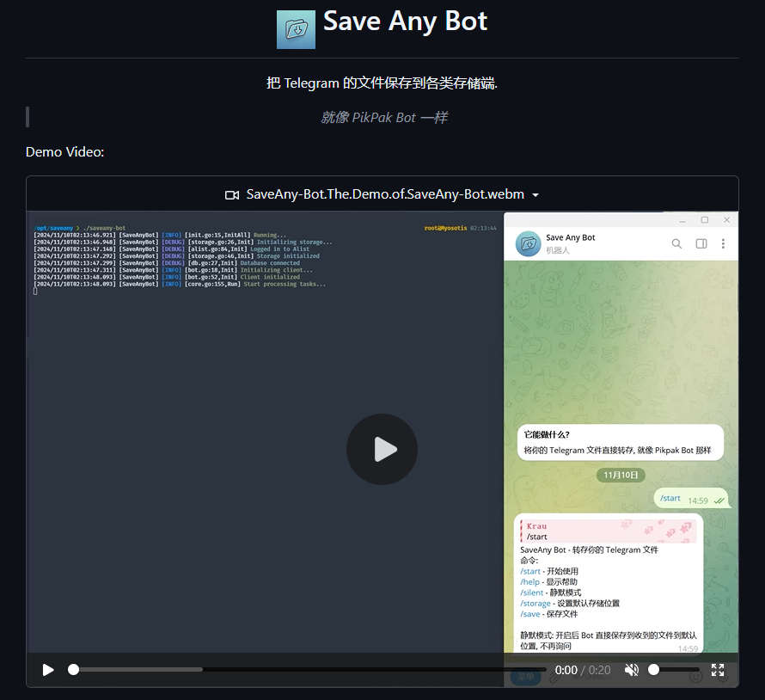765x700 pixels.
Task: Click the /start command link in the bot reply list
Action: pos(530,571)
